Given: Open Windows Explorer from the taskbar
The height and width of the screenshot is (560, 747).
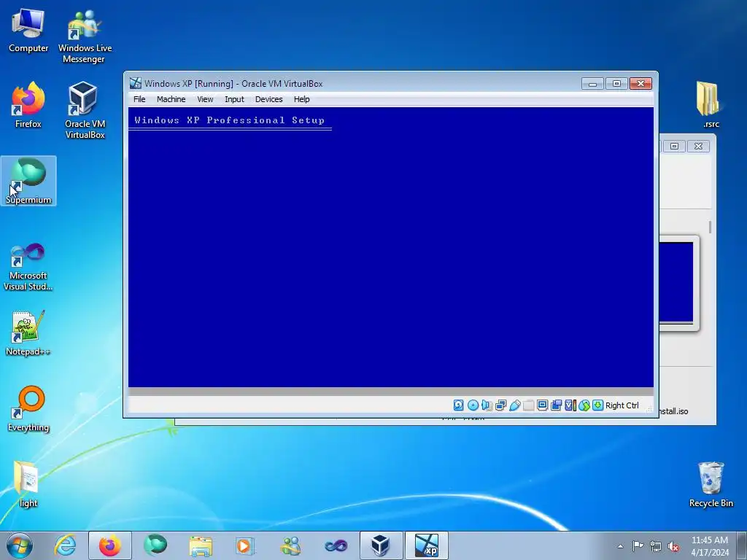Looking at the screenshot, I should (x=201, y=545).
